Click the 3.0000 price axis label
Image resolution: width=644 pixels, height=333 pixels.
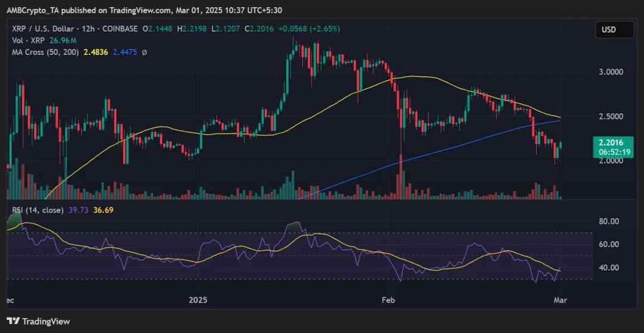coord(612,72)
